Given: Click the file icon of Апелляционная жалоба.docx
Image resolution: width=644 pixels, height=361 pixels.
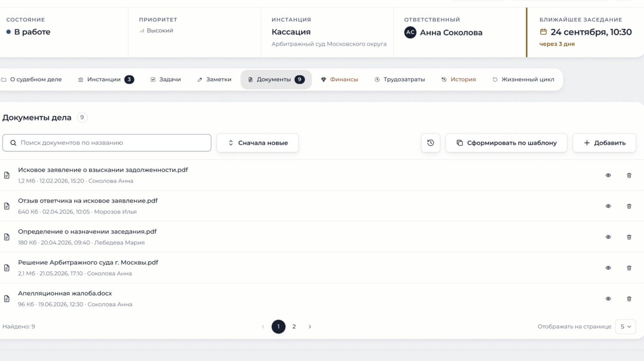Looking at the screenshot, I should [x=7, y=299].
